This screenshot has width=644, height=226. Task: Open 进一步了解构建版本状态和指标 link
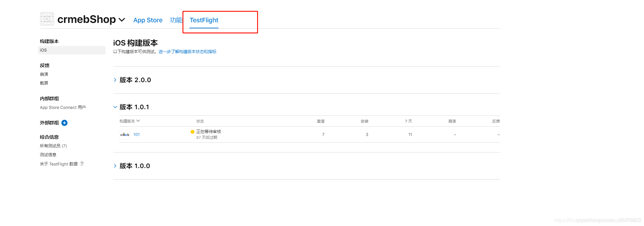[188, 52]
